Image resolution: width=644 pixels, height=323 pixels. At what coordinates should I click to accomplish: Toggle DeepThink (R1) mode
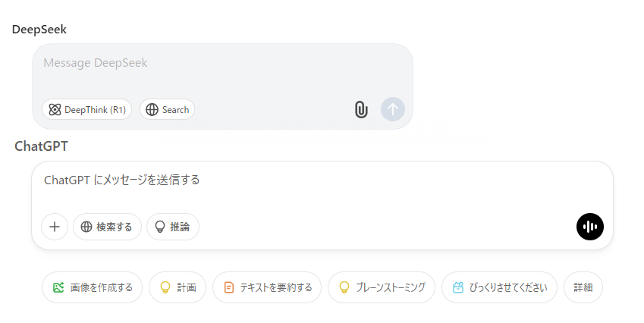pyautogui.click(x=86, y=110)
